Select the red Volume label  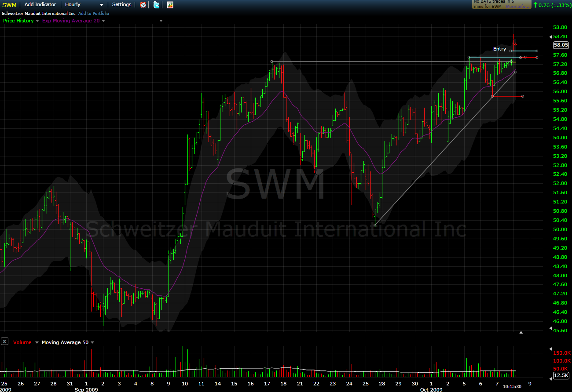[x=22, y=342]
